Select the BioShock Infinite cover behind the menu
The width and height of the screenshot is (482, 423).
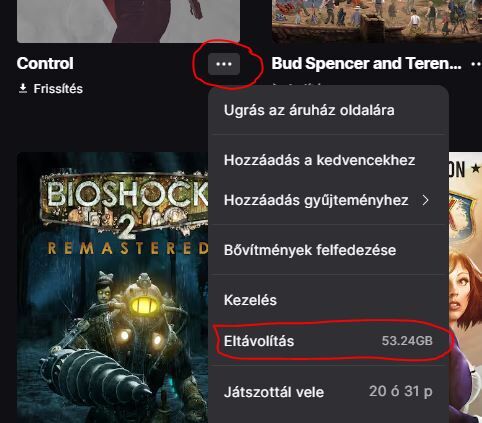pos(465,287)
